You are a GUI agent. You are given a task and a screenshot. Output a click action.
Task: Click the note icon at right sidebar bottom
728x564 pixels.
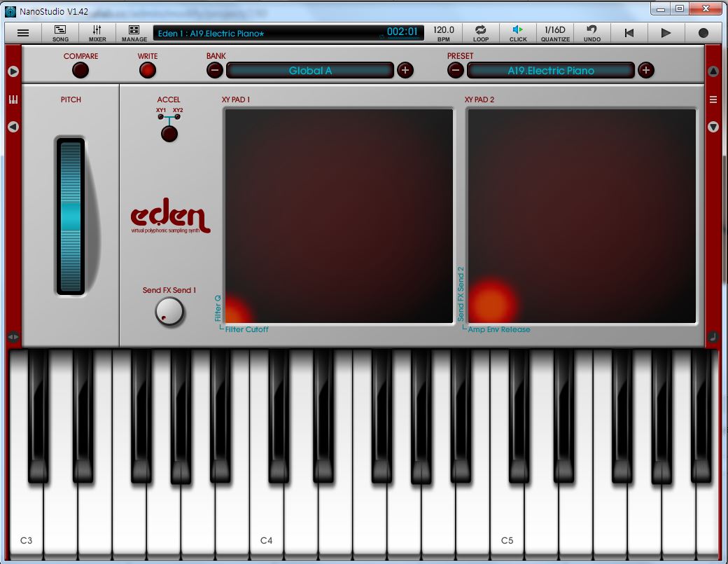[713, 337]
